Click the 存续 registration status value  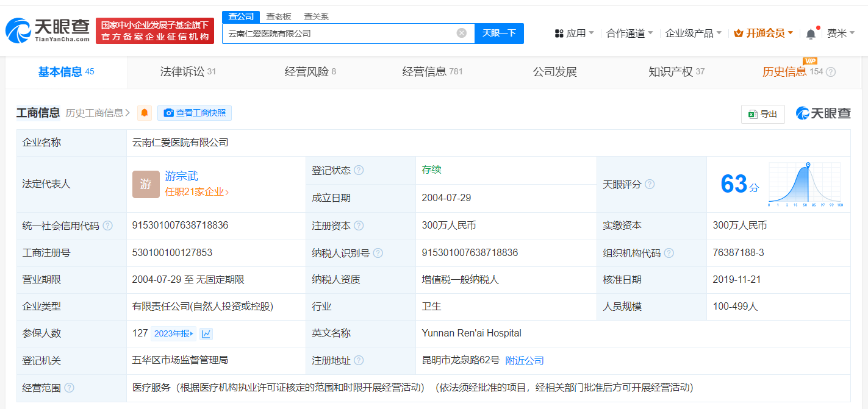tap(431, 170)
